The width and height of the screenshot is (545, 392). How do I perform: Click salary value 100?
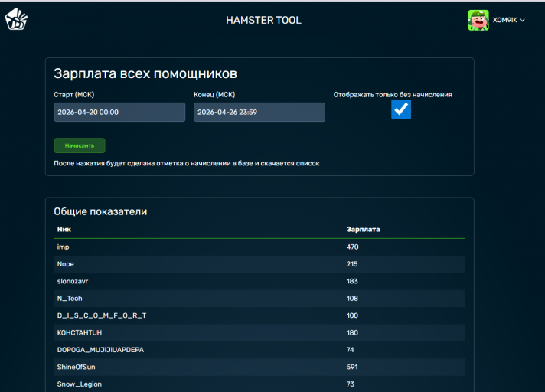coord(352,315)
